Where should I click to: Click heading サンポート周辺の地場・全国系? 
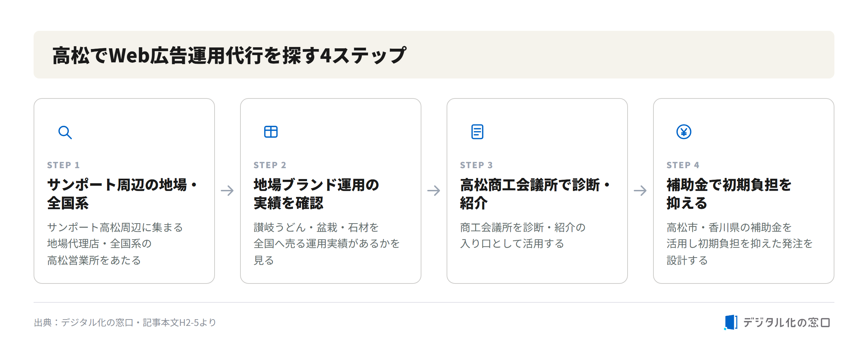point(122,194)
